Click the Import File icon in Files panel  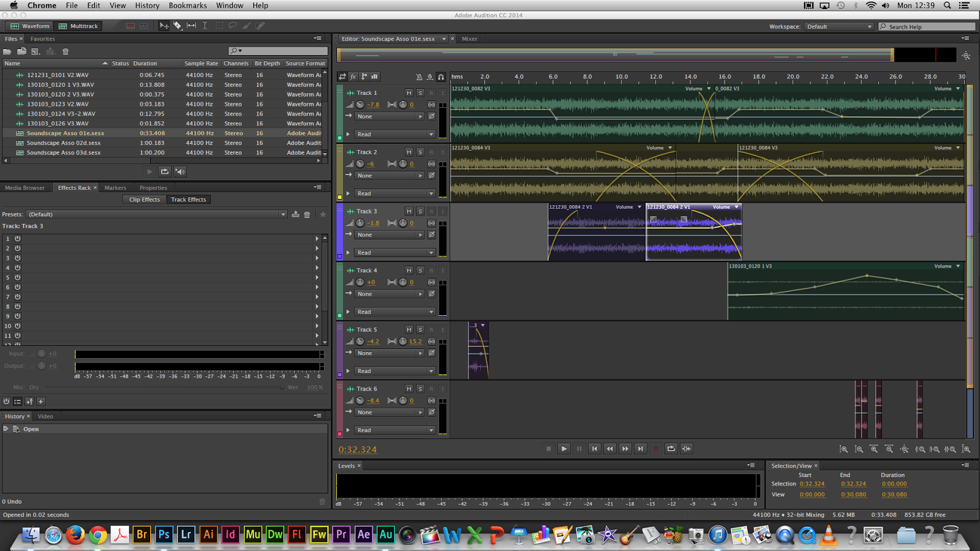coord(21,51)
